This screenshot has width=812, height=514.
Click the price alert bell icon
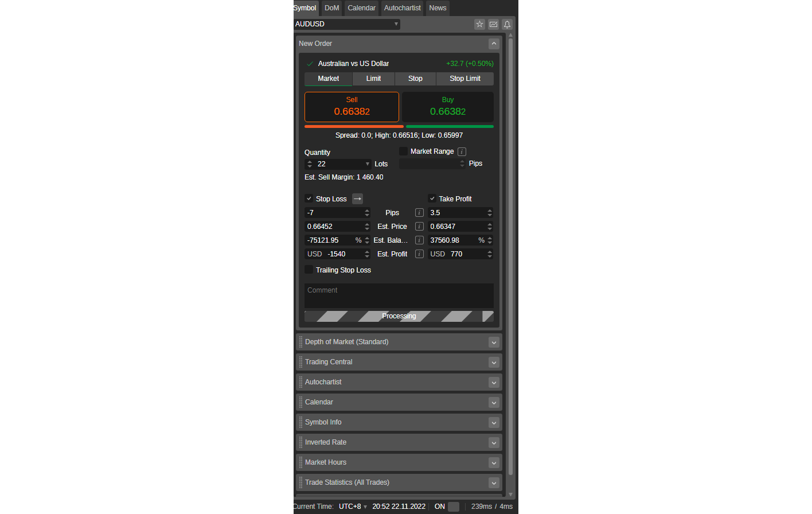[x=507, y=24]
